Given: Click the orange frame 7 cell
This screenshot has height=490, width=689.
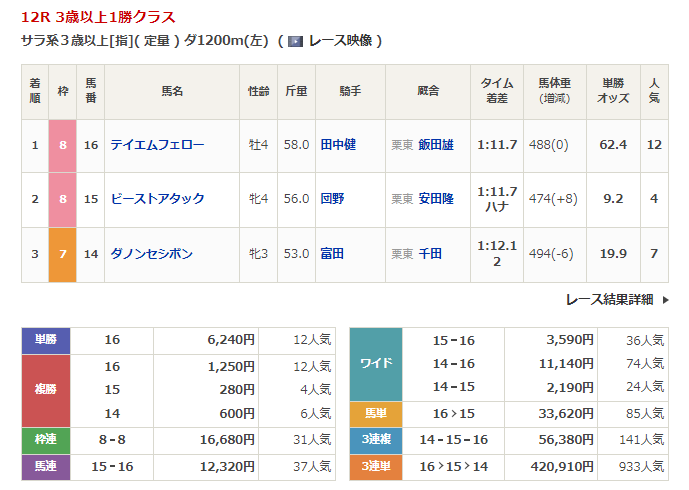Looking at the screenshot, I should [62, 254].
